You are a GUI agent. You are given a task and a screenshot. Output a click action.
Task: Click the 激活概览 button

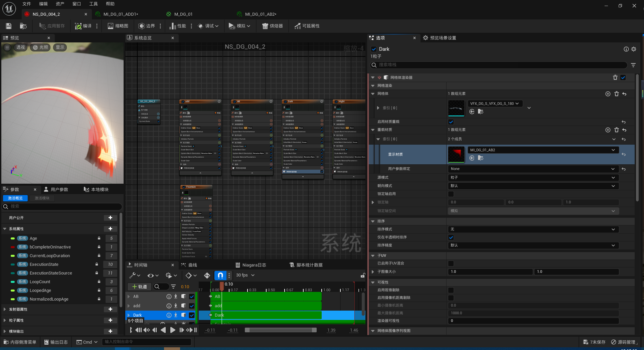click(15, 198)
